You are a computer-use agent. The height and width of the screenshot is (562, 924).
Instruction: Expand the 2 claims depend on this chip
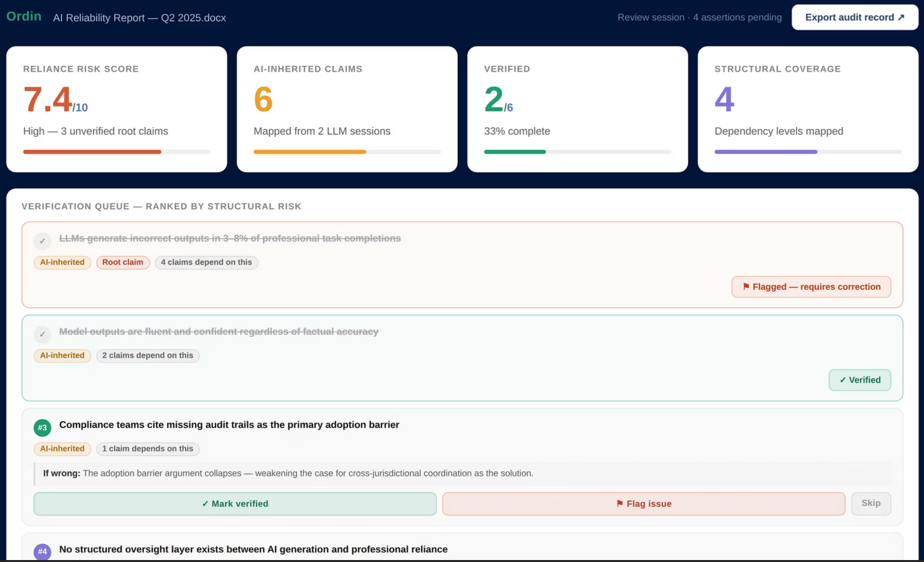point(147,355)
